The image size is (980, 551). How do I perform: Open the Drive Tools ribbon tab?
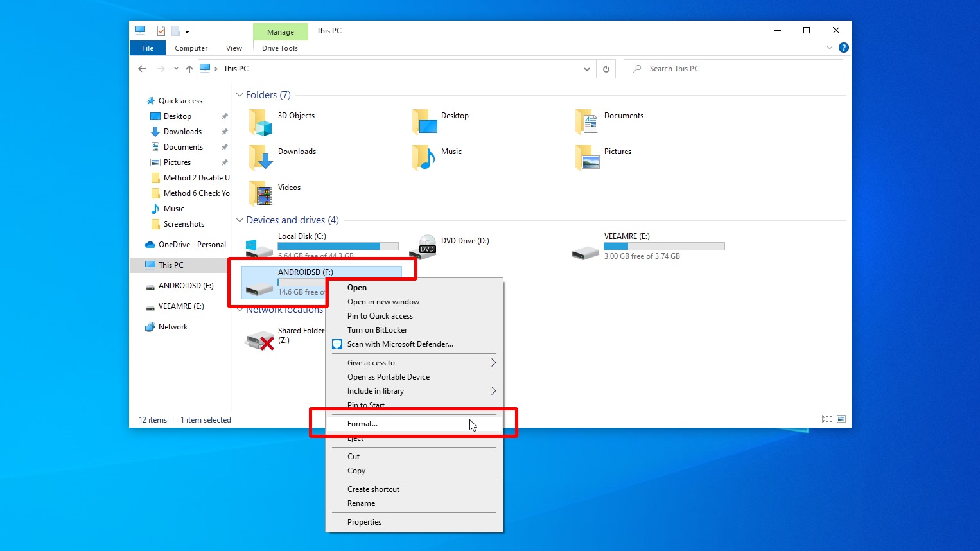(x=280, y=48)
